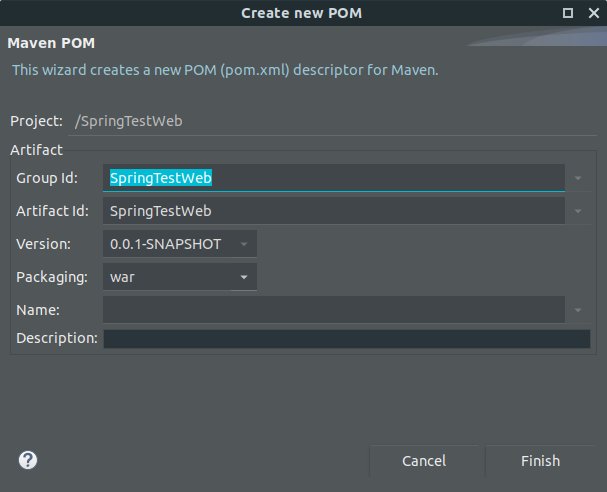
Task: Open the Packaging dropdown arrow
Action: click(244, 277)
